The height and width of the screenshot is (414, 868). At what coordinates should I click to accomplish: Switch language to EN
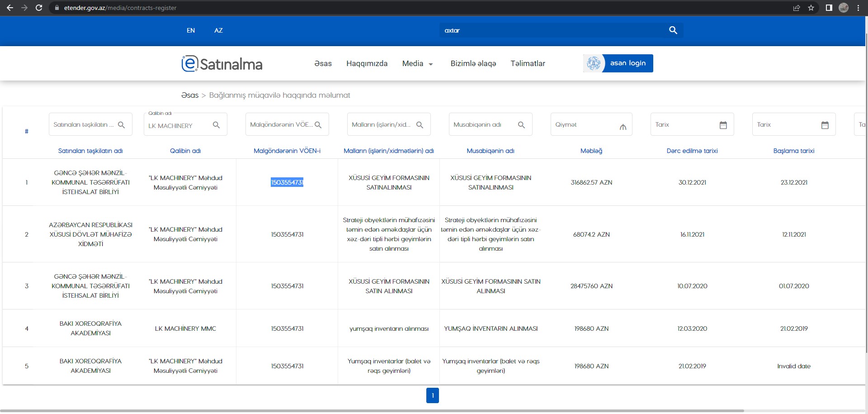point(191,30)
